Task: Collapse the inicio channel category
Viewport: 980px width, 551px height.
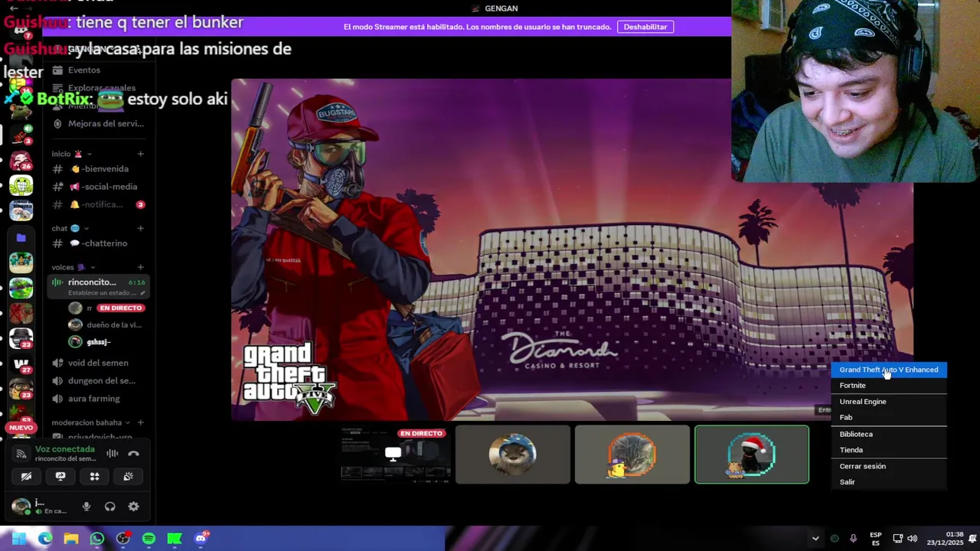Action: (71, 154)
